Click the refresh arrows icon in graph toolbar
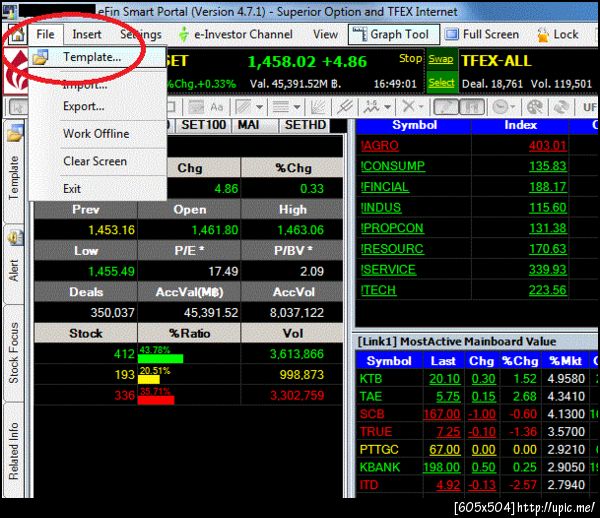 coord(561,108)
